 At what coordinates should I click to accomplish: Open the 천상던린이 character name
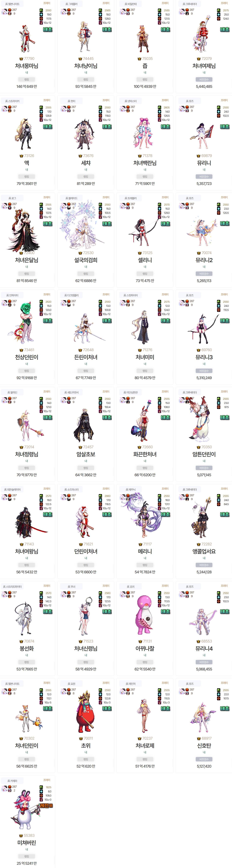pos(27,357)
